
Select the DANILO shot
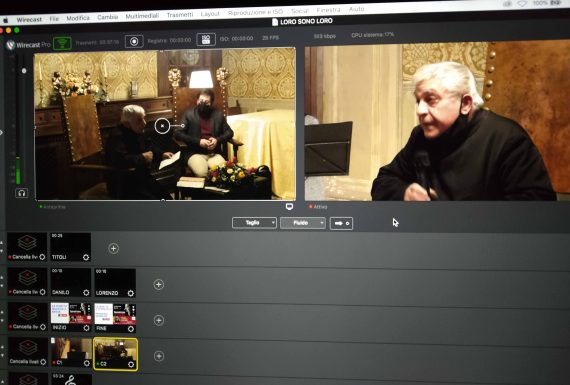coord(71,282)
